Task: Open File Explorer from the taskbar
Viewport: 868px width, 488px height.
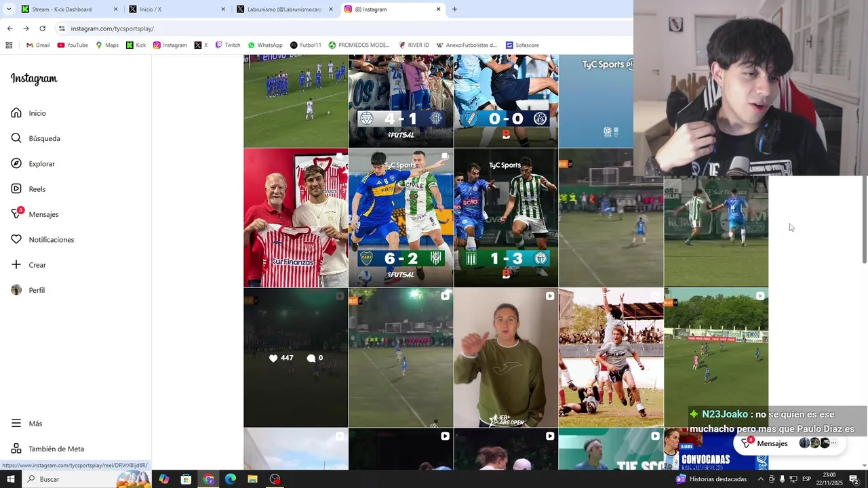Action: tap(252, 479)
